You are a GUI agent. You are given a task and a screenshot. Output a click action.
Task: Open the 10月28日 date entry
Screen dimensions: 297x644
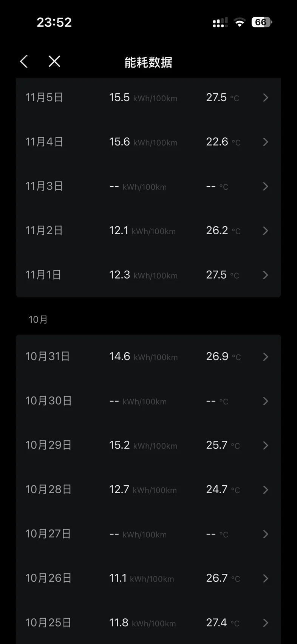(x=48, y=489)
